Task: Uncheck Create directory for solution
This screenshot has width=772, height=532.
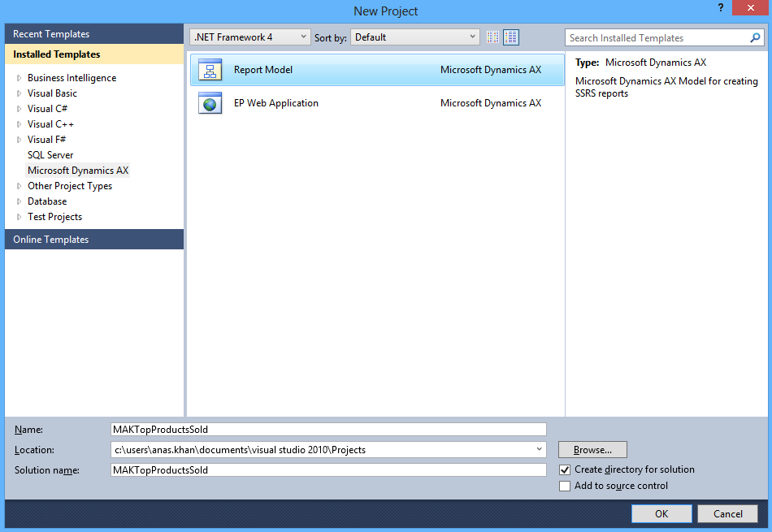Action: 565,469
